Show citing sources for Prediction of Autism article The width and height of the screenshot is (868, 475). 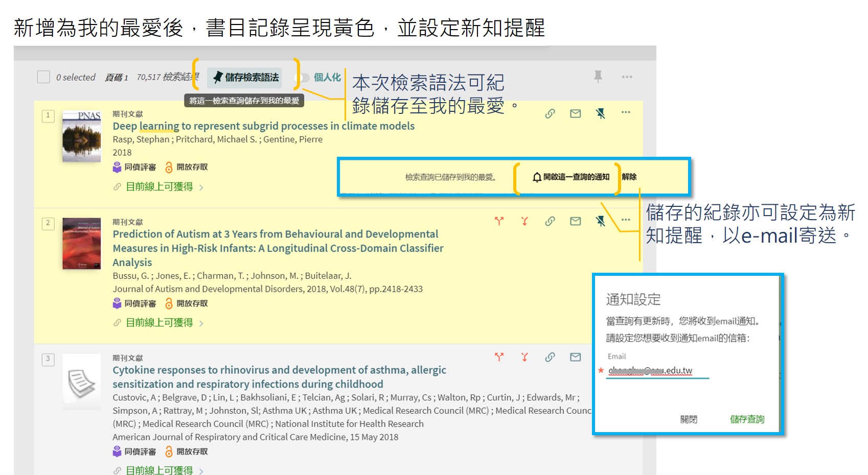tap(499, 221)
